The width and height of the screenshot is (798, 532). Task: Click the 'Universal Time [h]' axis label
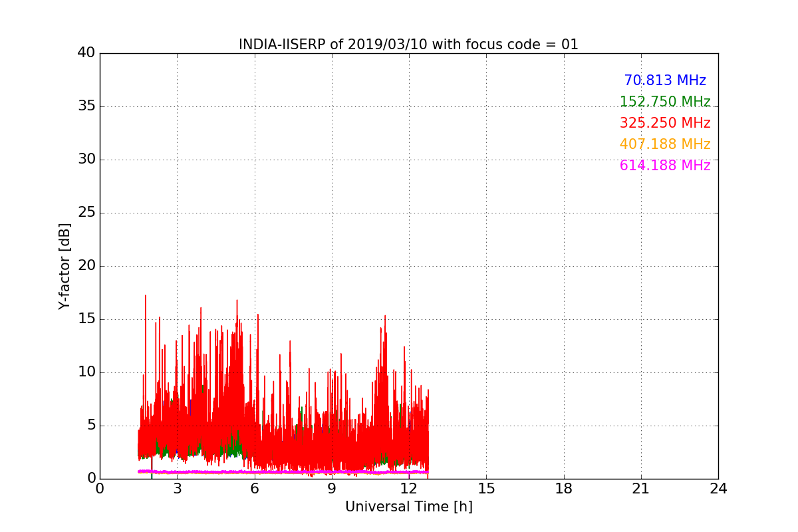[409, 507]
